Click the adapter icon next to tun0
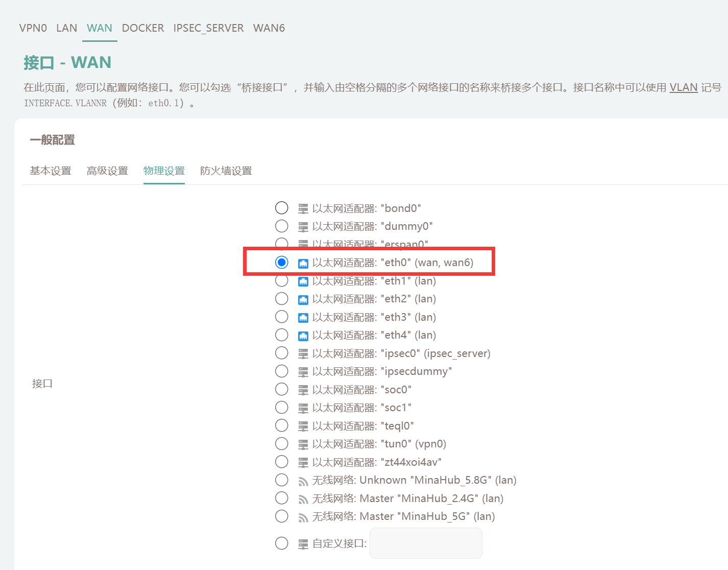728x570 pixels. (x=303, y=444)
